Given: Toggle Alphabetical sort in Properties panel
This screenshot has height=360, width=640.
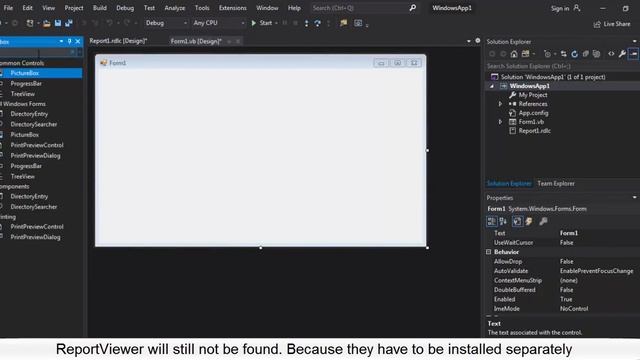Looking at the screenshot, I should pyautogui.click(x=503, y=221).
